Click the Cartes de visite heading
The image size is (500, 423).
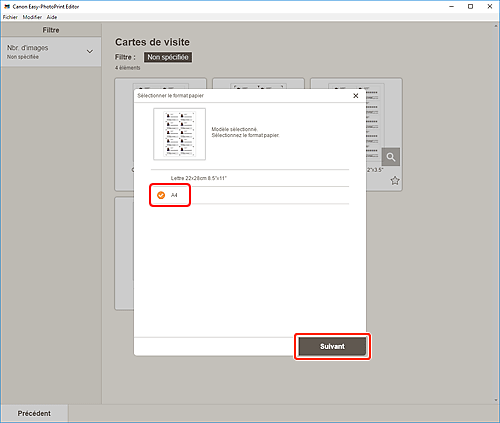point(152,42)
